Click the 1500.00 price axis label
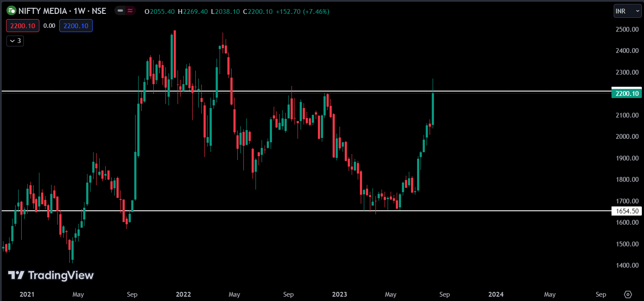The image size is (644, 301). (628, 244)
